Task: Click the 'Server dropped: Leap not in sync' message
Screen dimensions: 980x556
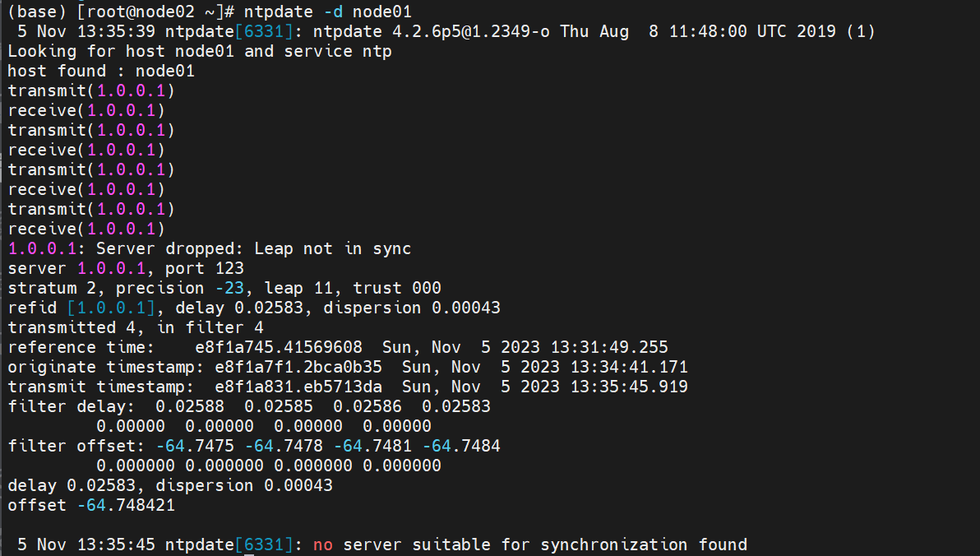Action: pyautogui.click(x=254, y=248)
